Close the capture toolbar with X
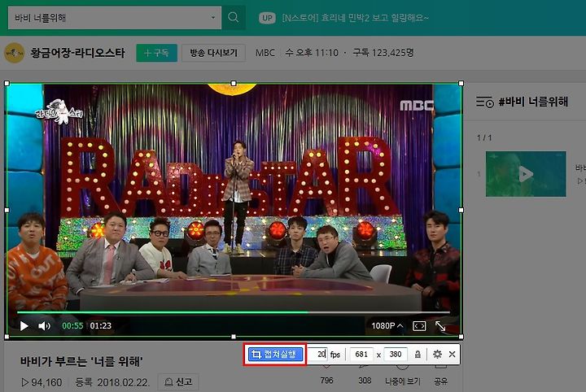Viewport: 586px width, 392px height. (453, 354)
